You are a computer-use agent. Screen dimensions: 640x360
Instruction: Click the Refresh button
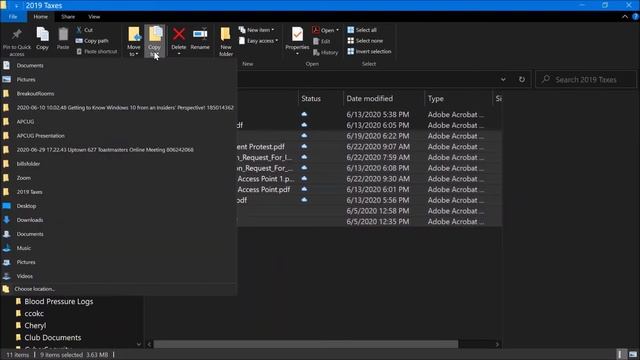tap(522, 80)
